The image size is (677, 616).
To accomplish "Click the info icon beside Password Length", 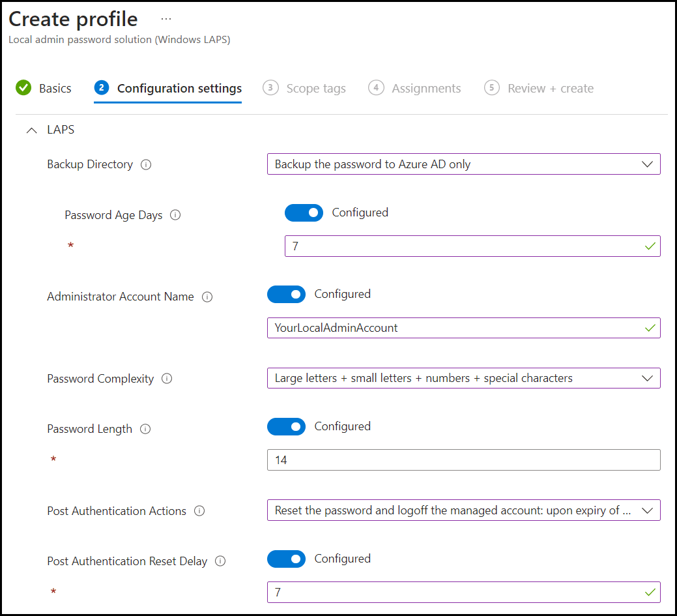I will [145, 429].
